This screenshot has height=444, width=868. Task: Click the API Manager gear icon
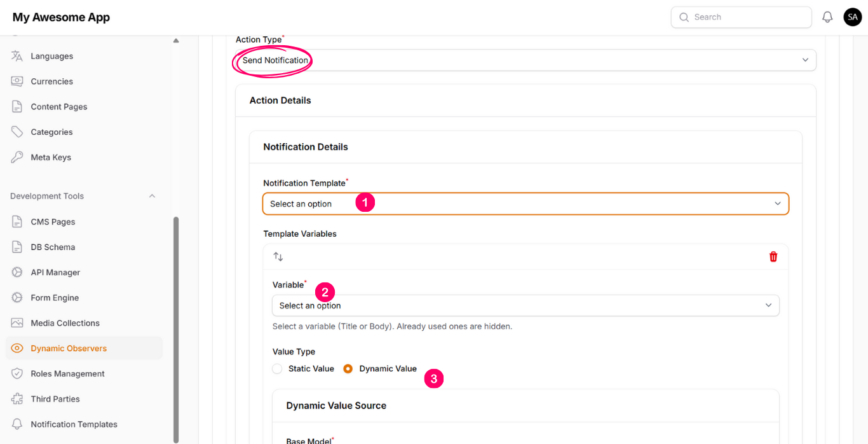(x=17, y=272)
